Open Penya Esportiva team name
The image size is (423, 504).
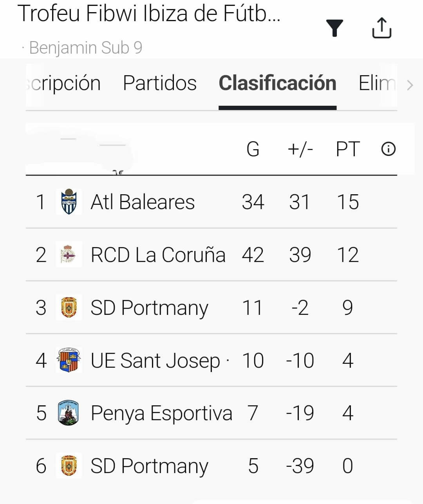pos(161,413)
